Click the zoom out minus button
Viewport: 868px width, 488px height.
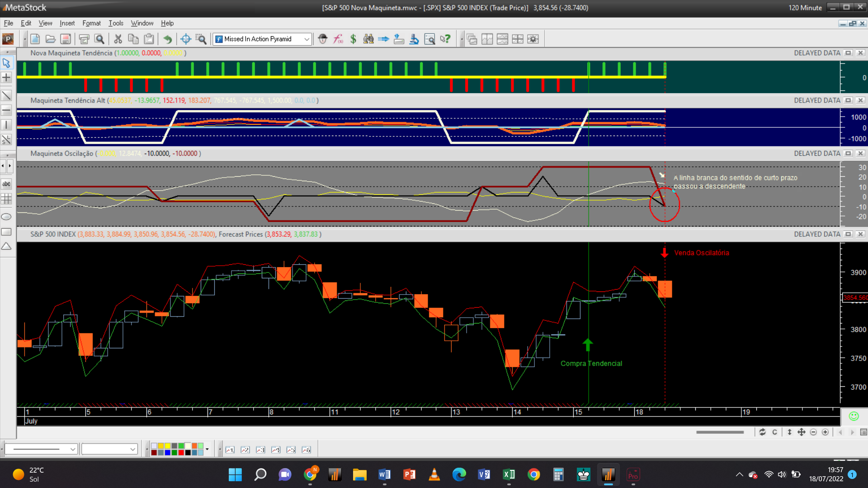[813, 432]
